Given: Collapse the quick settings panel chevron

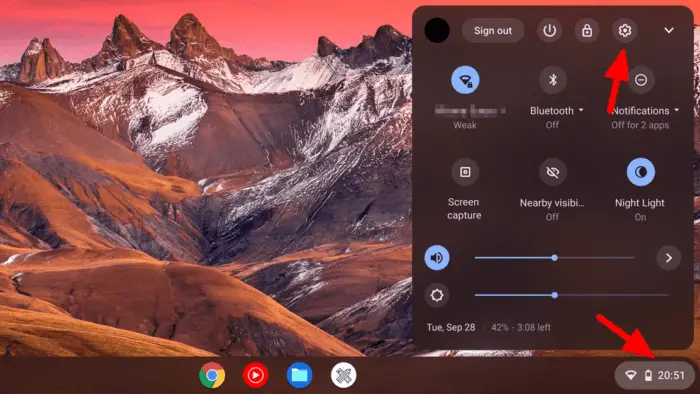Looking at the screenshot, I should pyautogui.click(x=668, y=30).
